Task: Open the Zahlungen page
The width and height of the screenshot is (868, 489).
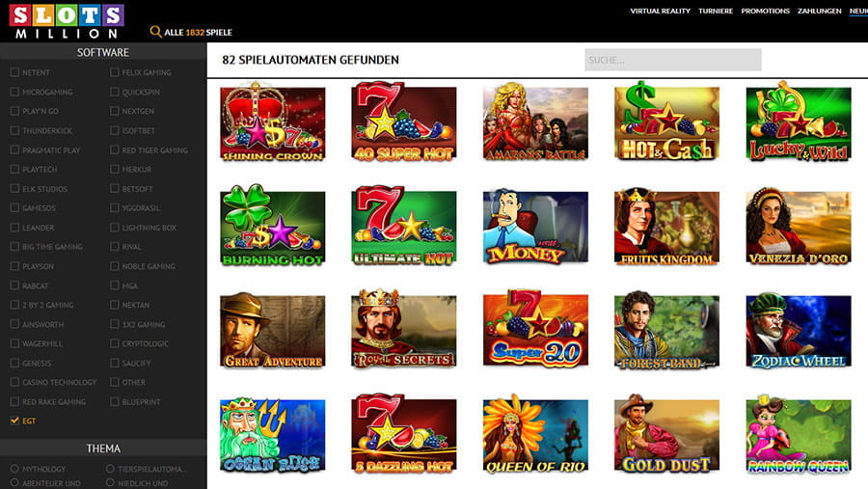Action: [x=819, y=11]
